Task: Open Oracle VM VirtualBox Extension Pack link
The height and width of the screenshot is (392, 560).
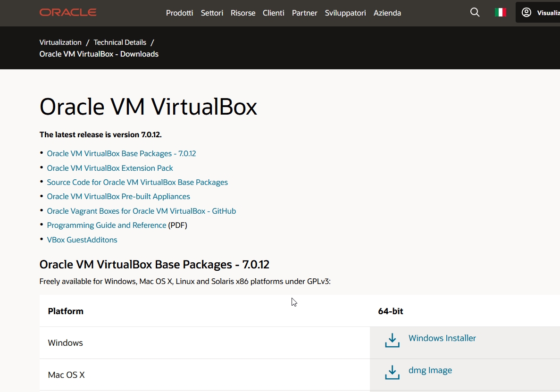Action: [x=110, y=168]
